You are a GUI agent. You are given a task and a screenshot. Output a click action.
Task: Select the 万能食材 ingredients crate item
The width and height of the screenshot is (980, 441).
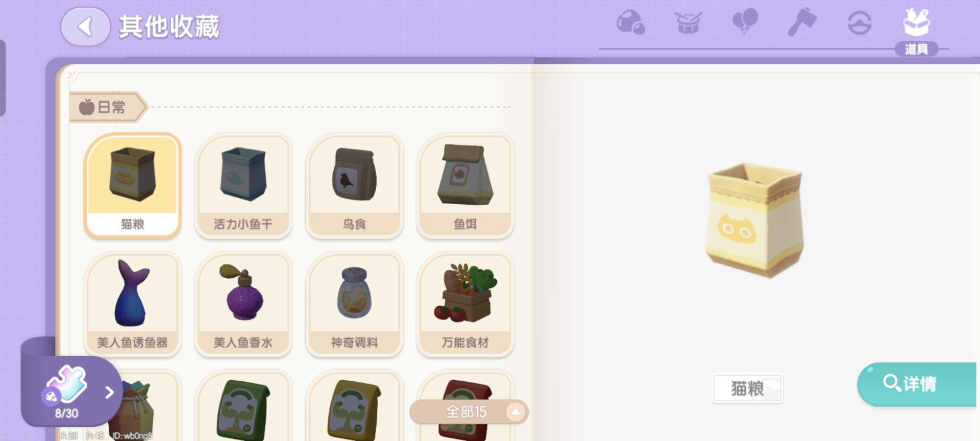coord(465,304)
